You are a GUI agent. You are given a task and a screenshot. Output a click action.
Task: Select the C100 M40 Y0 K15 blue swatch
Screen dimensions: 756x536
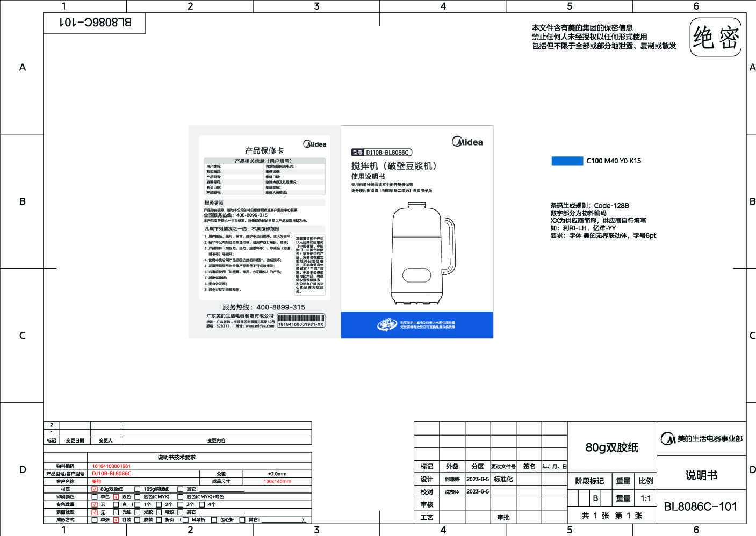[x=567, y=161]
